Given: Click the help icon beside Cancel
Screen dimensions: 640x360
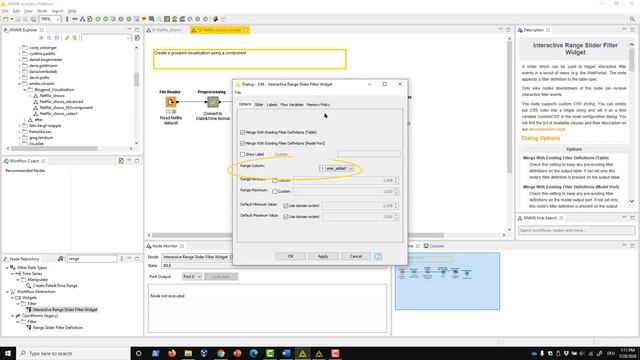Looking at the screenshot, I should [x=378, y=256].
